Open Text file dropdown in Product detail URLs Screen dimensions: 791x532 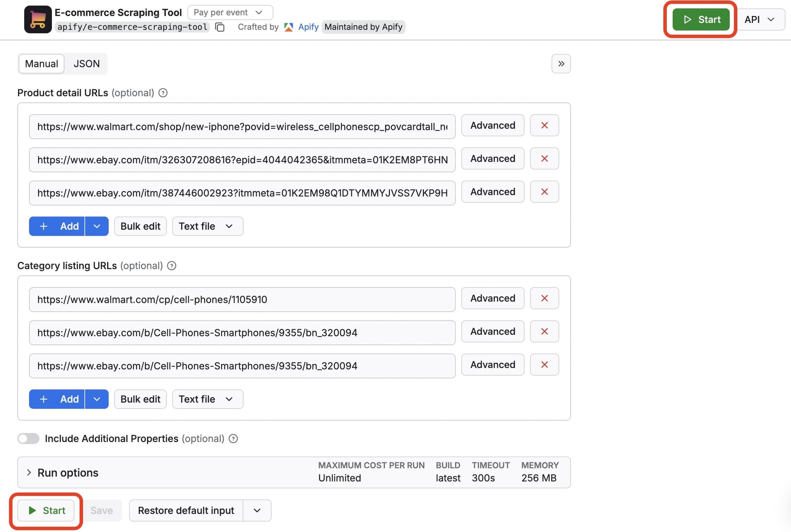(x=208, y=226)
